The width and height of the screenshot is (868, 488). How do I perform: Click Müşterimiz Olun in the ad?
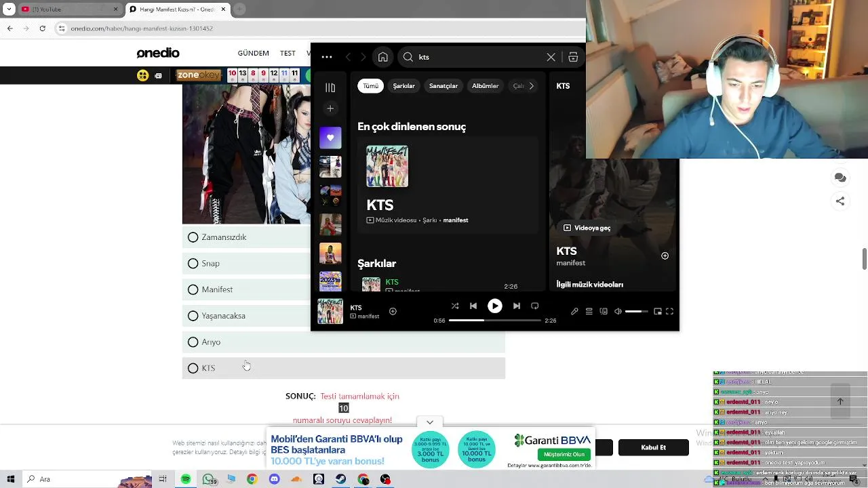(x=564, y=454)
